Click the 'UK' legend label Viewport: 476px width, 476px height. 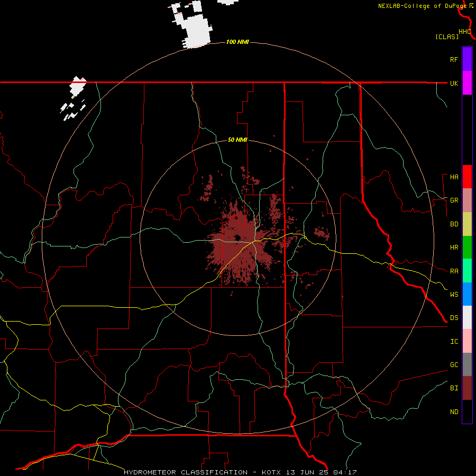click(x=454, y=83)
